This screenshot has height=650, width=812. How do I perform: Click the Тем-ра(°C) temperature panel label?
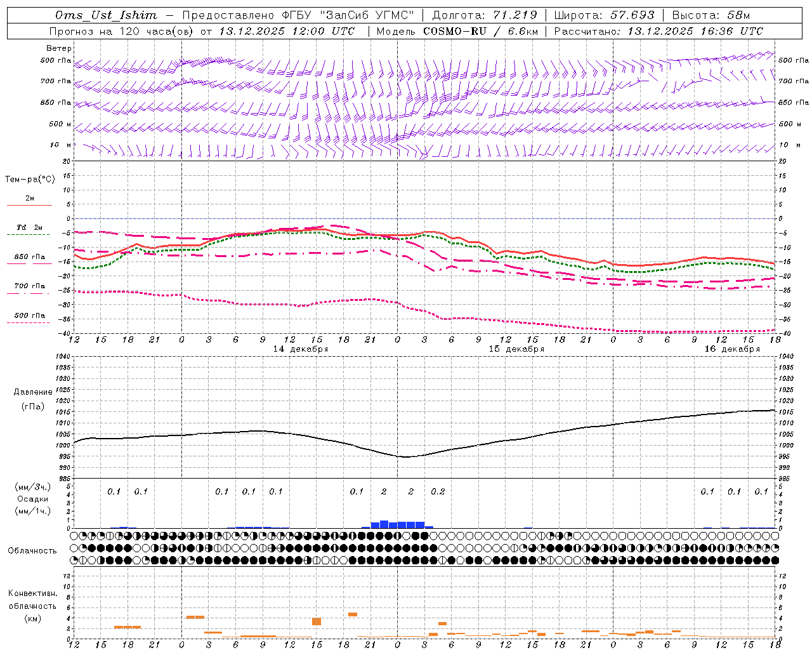pyautogui.click(x=30, y=180)
